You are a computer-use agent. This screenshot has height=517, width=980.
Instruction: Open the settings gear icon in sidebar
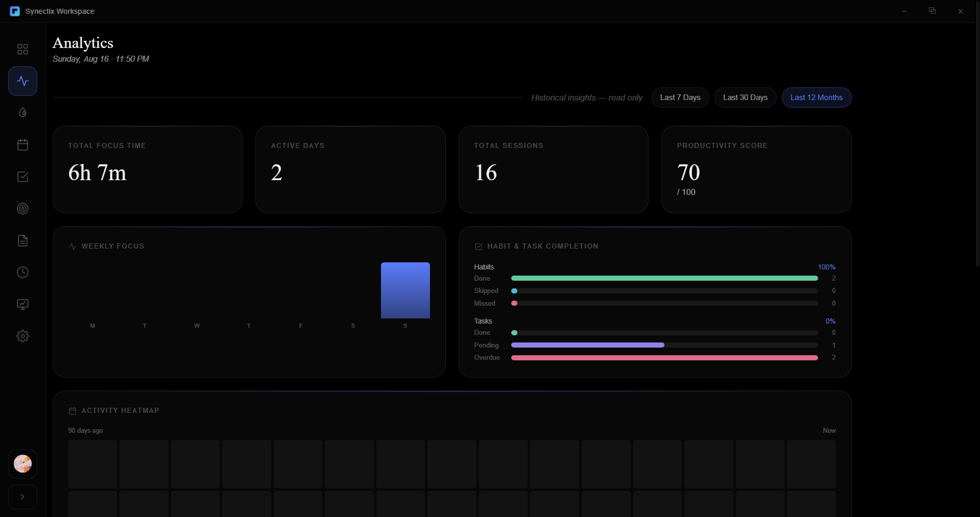tap(22, 336)
